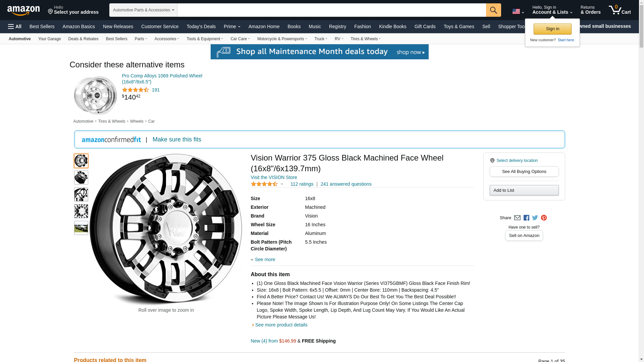Click the yellow Sign in button
The height and width of the screenshot is (362, 644).
[552, 29]
